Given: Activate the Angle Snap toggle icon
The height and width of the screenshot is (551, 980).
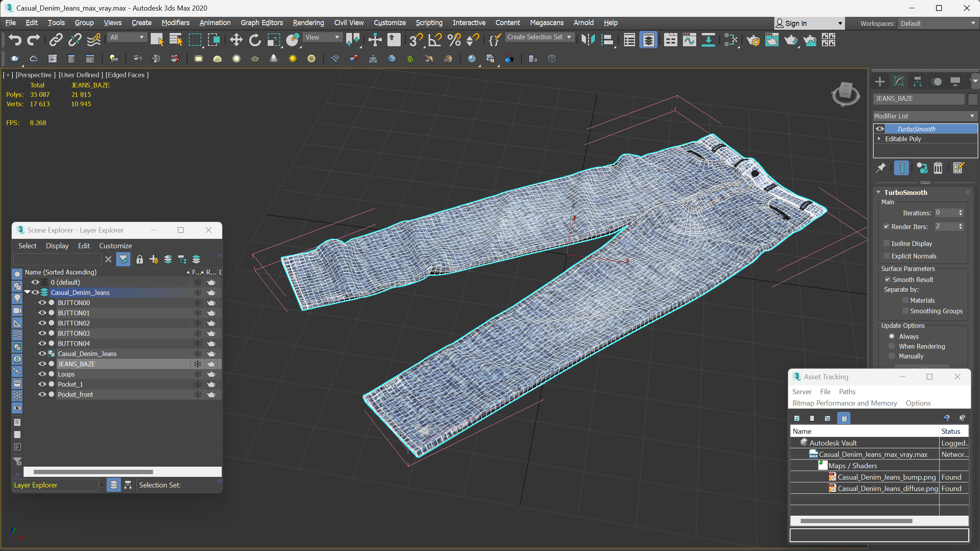Looking at the screenshot, I should [434, 40].
